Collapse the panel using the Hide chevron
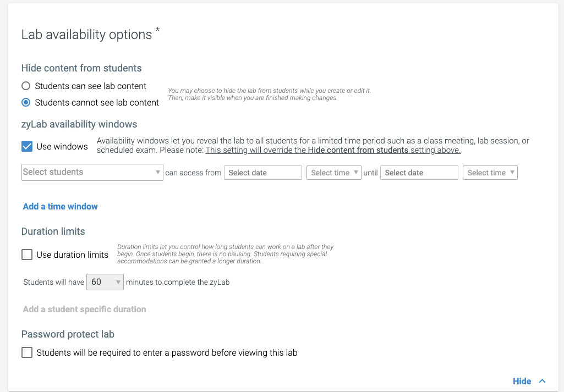564x392 pixels. pyautogui.click(x=543, y=380)
